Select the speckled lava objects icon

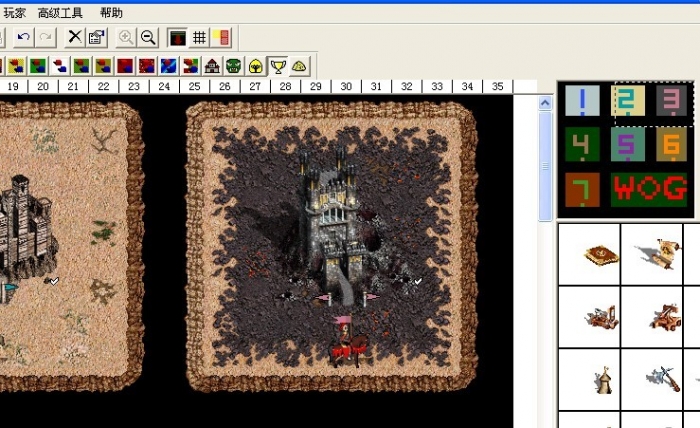[x=147, y=66]
